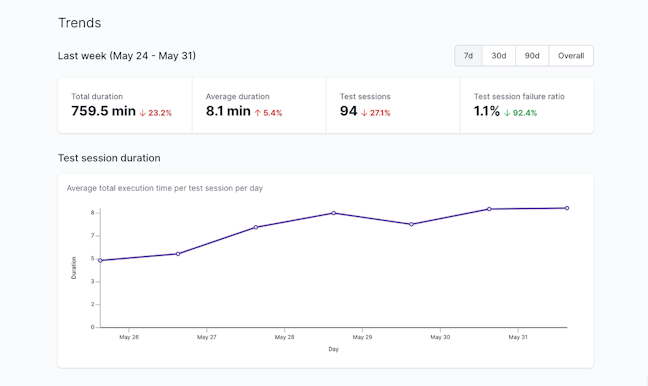Image resolution: width=648 pixels, height=386 pixels.
Task: Click the last data point after May 31
Action: click(567, 208)
